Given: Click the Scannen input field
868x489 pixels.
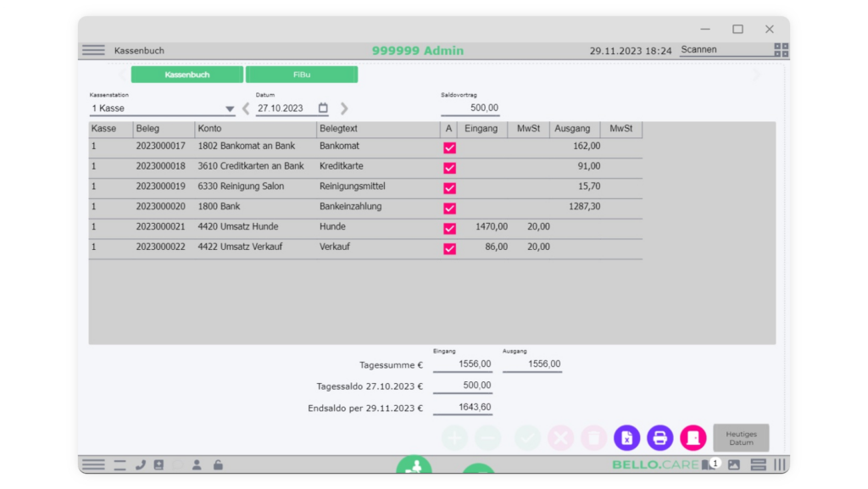Looking at the screenshot, I should 726,50.
